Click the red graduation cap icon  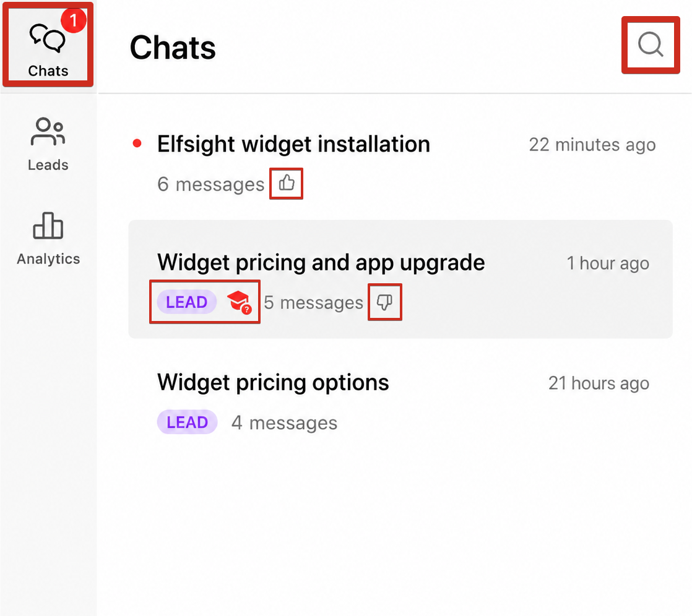pos(239,302)
